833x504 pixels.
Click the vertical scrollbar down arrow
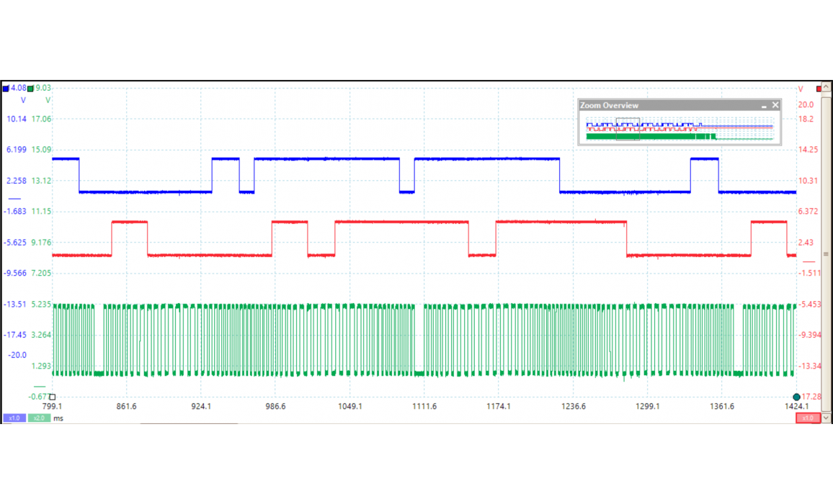[826, 418]
